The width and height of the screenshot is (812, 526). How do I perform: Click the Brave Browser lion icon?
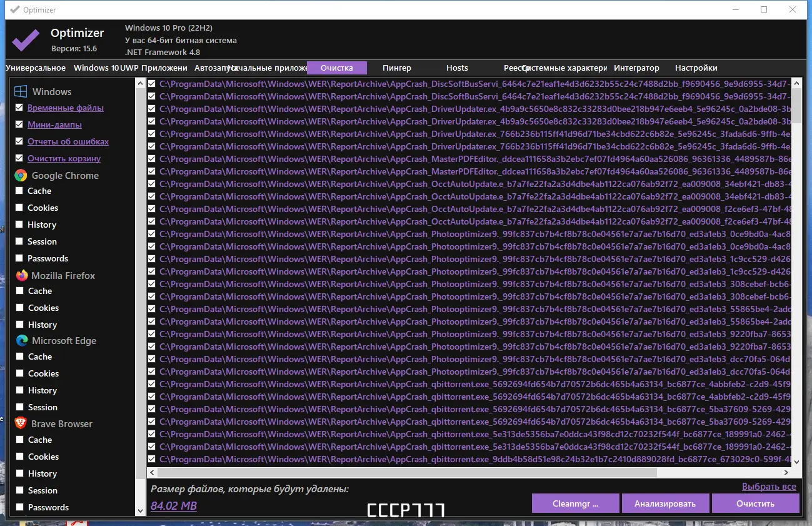pos(21,423)
